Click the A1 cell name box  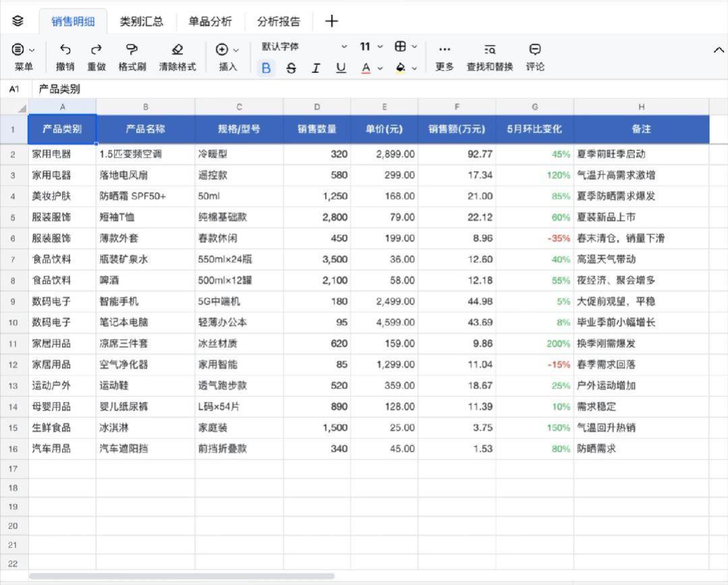(x=15, y=89)
